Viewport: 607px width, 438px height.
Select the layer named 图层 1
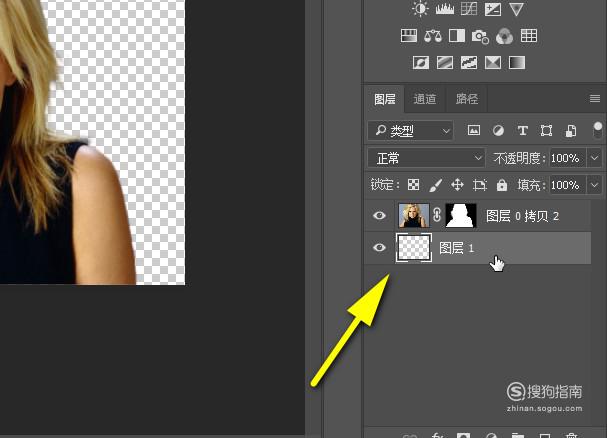pos(456,248)
